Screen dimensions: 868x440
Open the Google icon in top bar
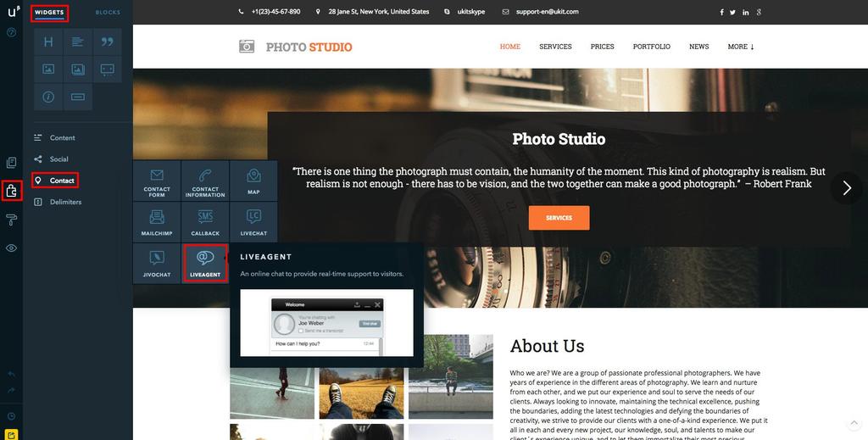point(759,12)
